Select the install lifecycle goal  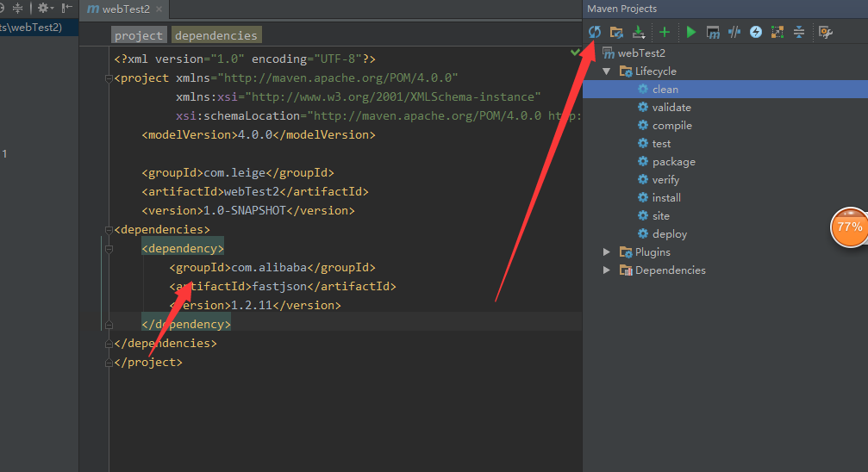point(666,198)
